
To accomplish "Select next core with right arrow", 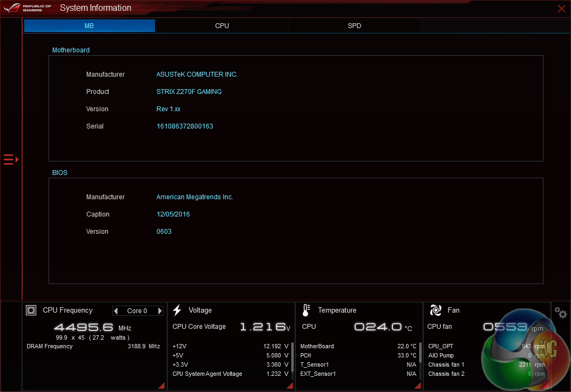I will (160, 311).
